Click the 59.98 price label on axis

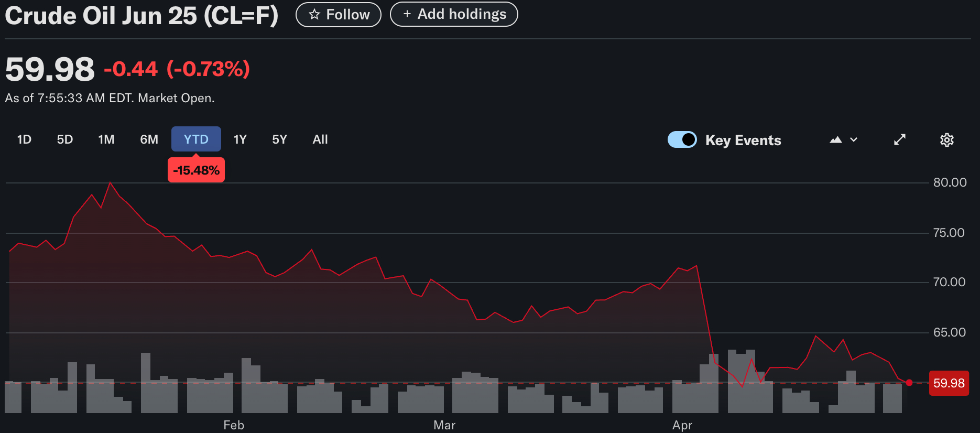(949, 383)
